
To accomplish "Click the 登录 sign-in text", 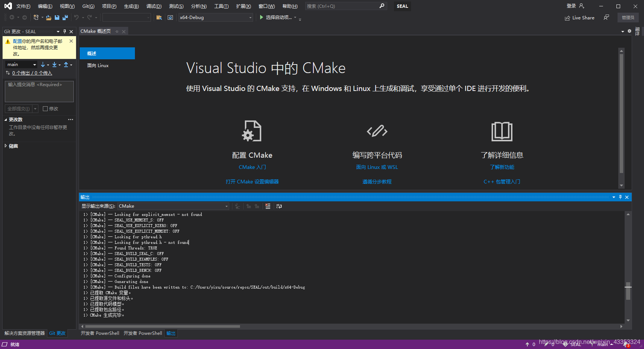I will [x=571, y=6].
